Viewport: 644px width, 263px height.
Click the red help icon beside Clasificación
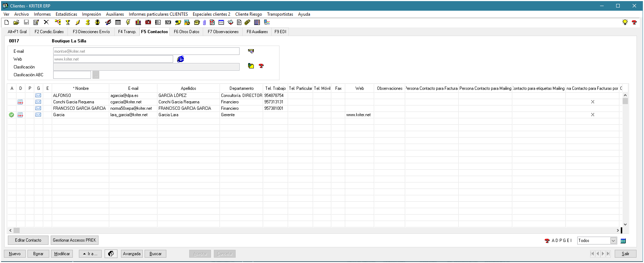point(261,66)
